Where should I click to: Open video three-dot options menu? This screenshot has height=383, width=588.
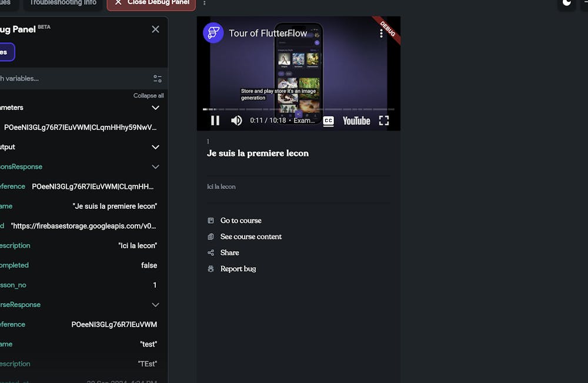pos(381,34)
